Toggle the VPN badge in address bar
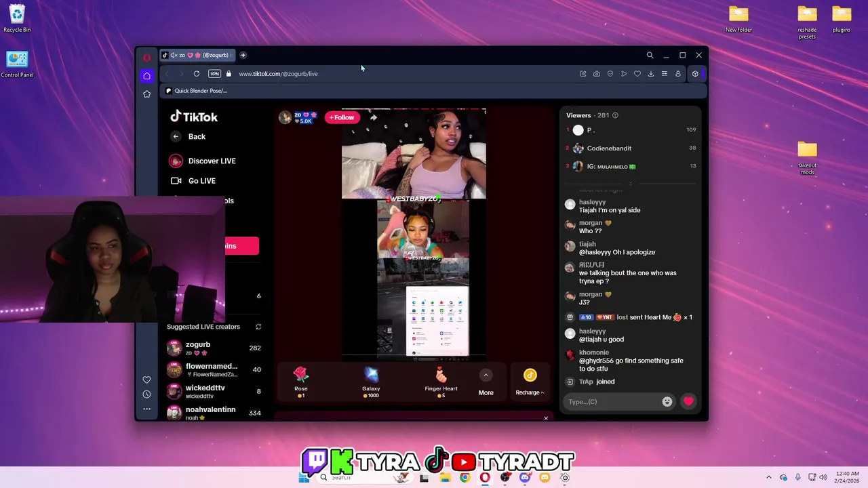868x488 pixels. click(x=214, y=73)
